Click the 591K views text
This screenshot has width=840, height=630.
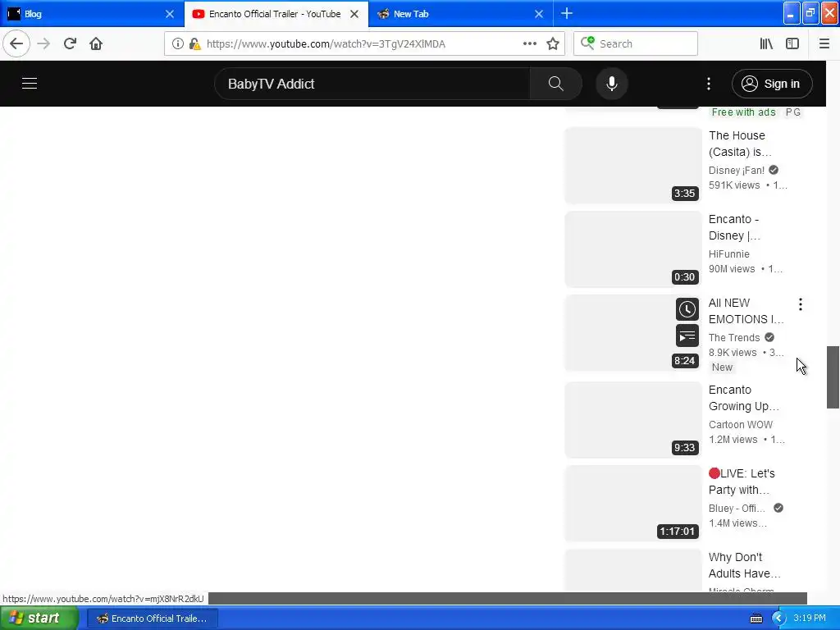click(x=734, y=185)
